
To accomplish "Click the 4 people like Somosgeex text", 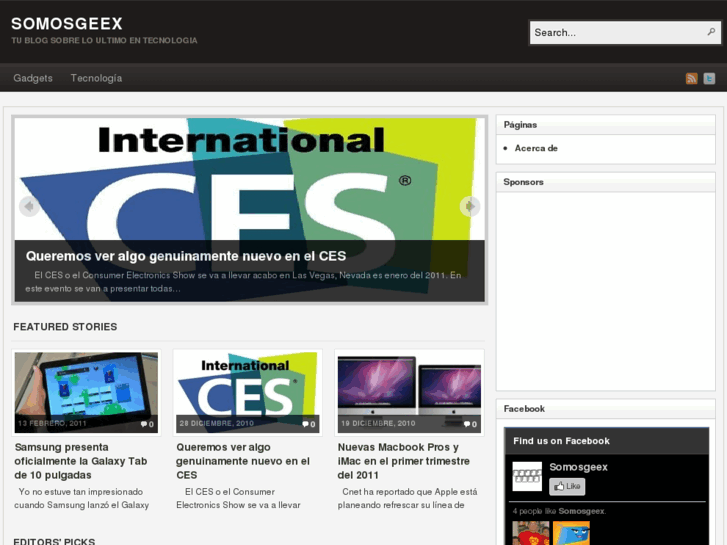I will click(559, 511).
